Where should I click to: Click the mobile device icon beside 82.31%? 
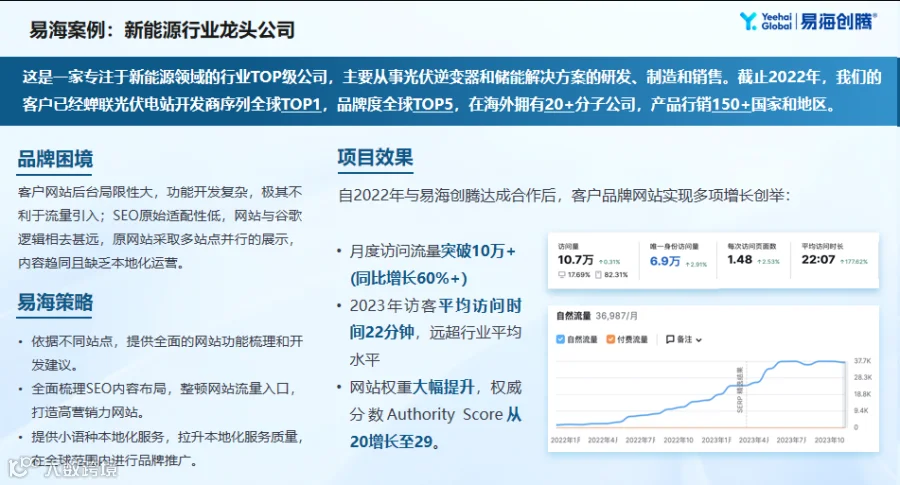[598, 275]
